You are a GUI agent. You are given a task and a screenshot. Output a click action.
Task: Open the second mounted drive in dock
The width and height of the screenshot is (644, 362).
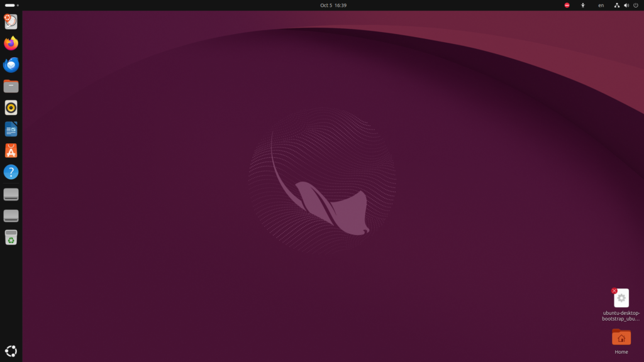click(x=11, y=216)
